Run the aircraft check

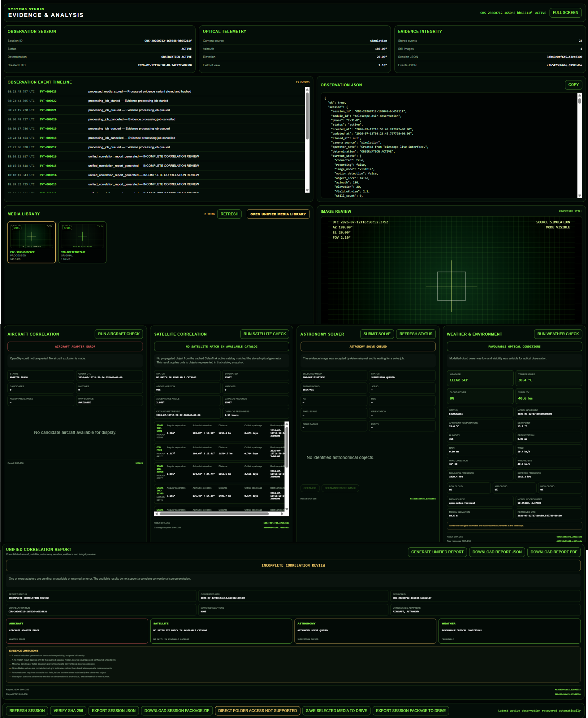click(x=119, y=334)
